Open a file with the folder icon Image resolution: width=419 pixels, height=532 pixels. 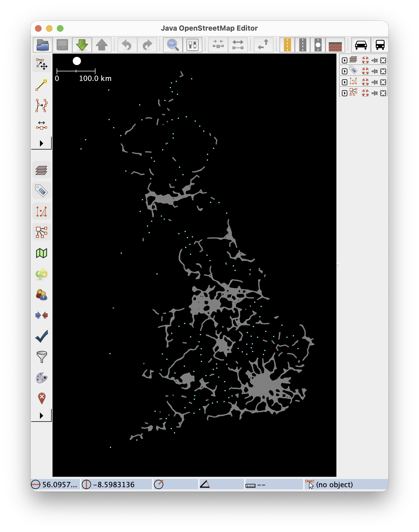coord(43,45)
